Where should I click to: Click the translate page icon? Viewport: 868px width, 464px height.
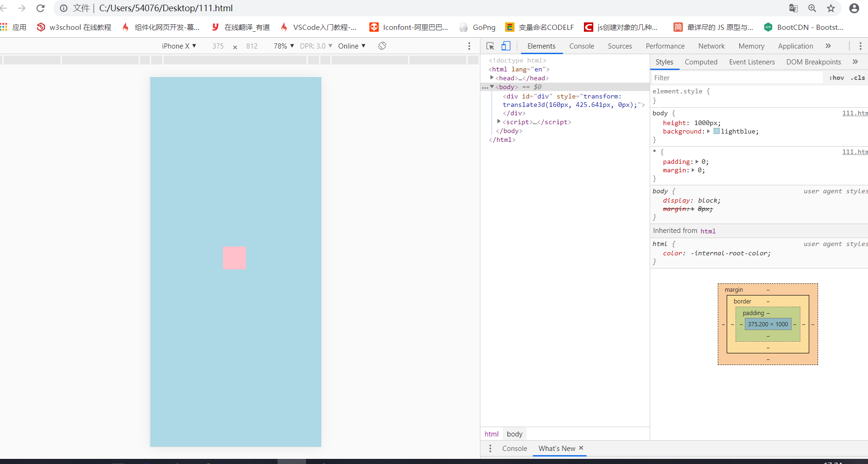(793, 8)
